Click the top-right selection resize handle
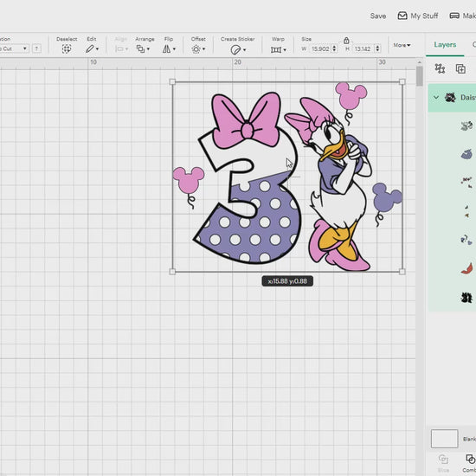The image size is (476, 476). (x=402, y=81)
